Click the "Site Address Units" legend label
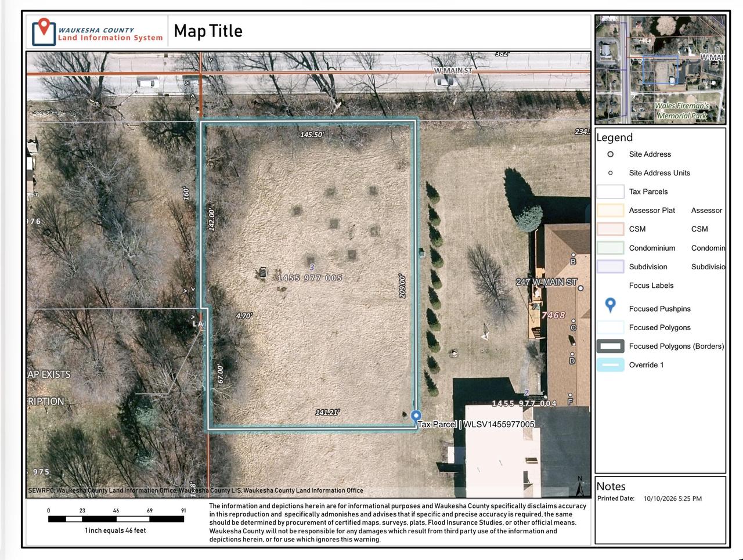The image size is (743, 560). (659, 173)
